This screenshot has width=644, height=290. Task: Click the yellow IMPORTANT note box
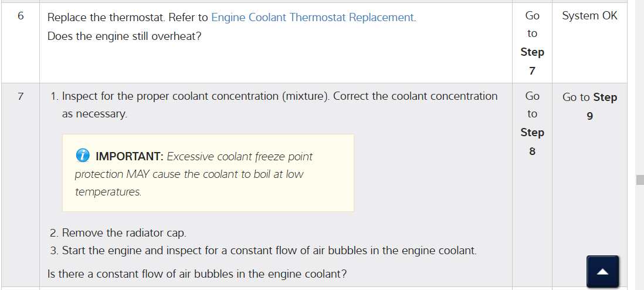click(208, 173)
